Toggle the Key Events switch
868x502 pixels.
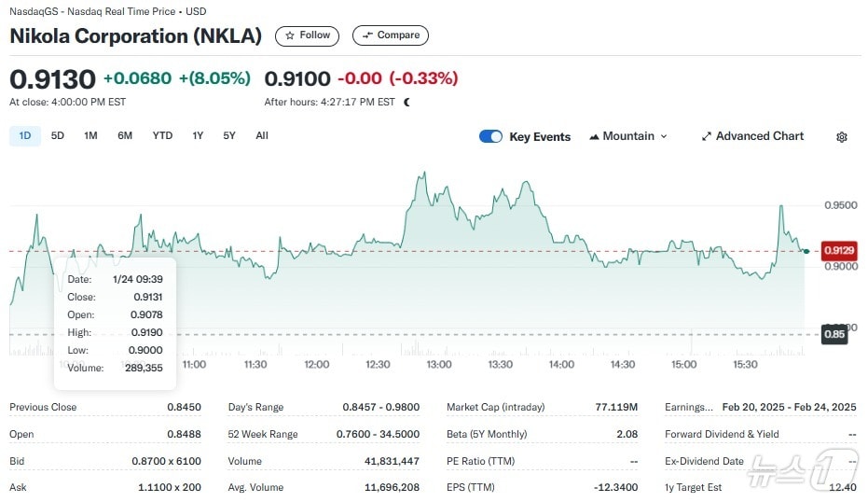click(490, 136)
